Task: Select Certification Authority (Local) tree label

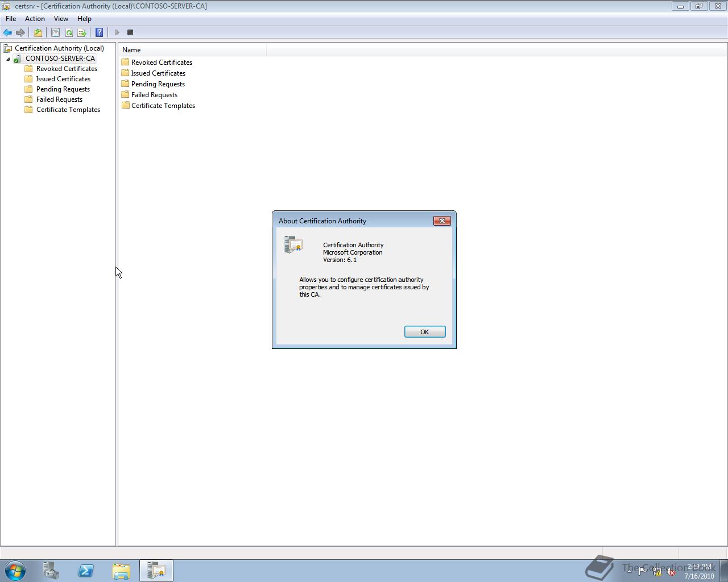Action: point(59,48)
